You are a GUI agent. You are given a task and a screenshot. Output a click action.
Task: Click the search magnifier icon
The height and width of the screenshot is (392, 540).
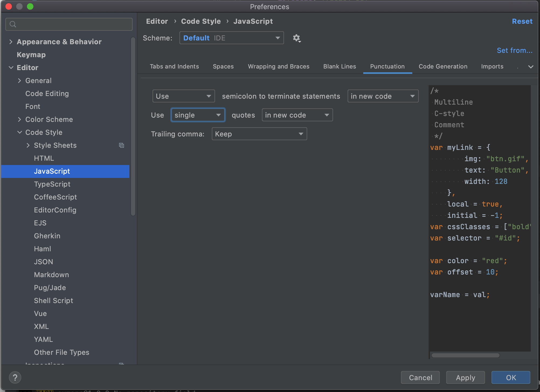[x=13, y=24]
